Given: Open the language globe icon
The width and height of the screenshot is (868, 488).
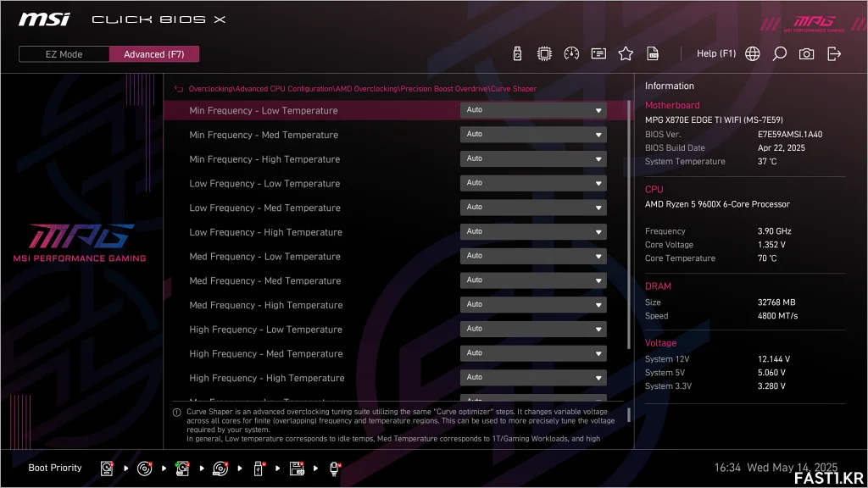Looking at the screenshot, I should [x=753, y=53].
